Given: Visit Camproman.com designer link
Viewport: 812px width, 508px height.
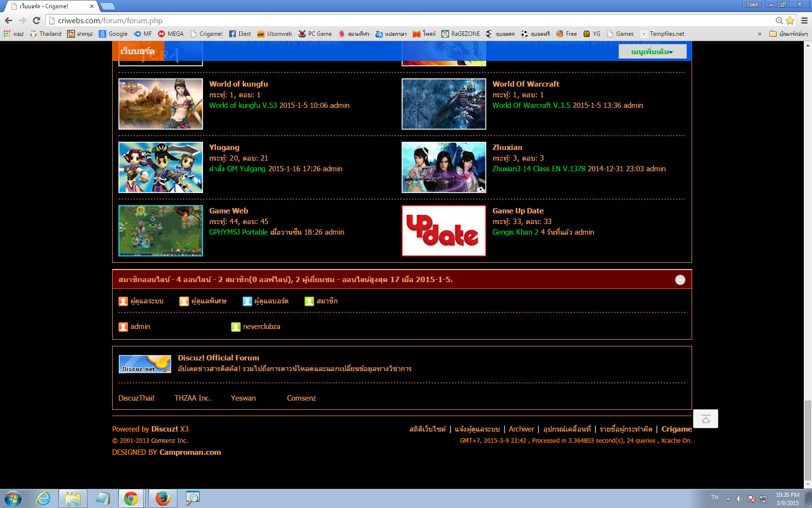Looking at the screenshot, I should [190, 452].
